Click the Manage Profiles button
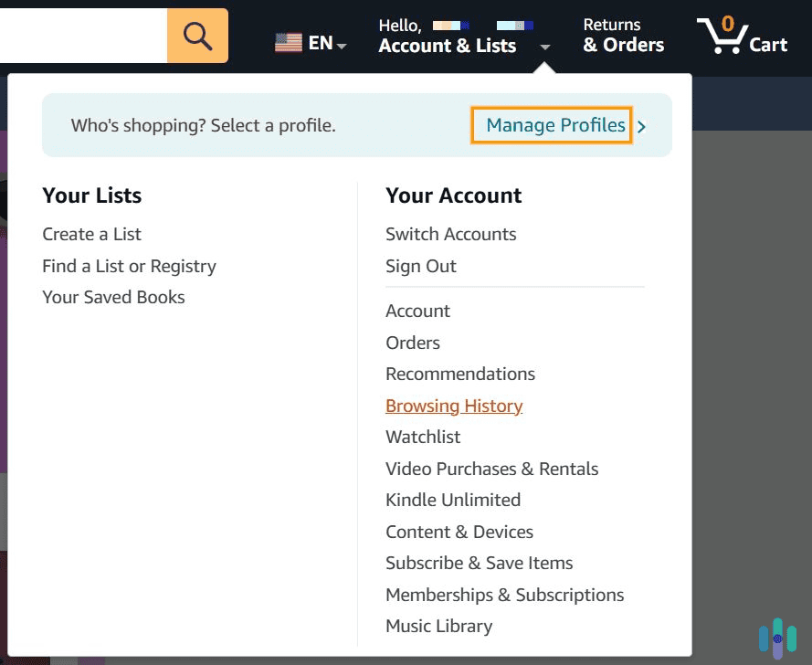 551,125
